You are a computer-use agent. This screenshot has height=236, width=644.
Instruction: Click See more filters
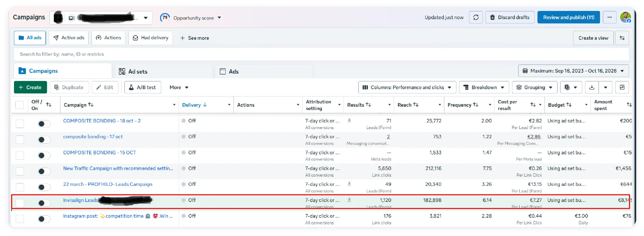click(194, 38)
